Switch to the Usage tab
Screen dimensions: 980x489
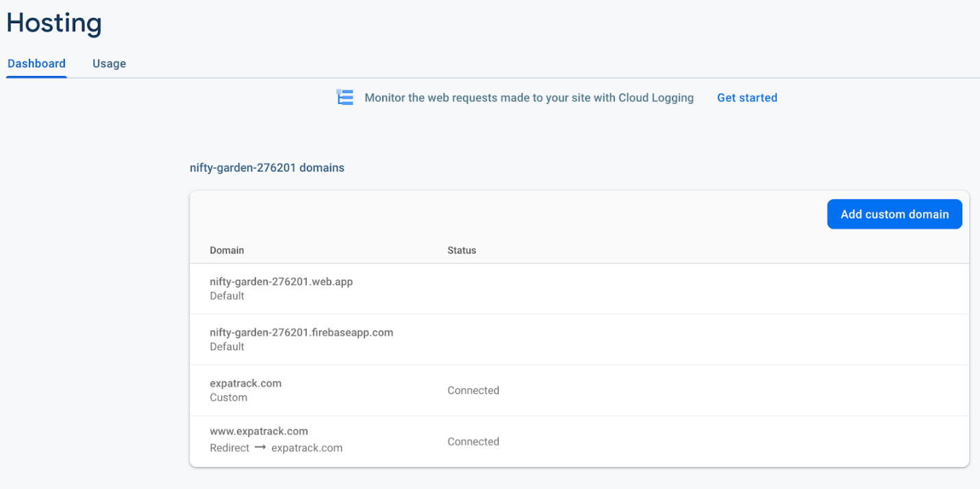(x=110, y=64)
